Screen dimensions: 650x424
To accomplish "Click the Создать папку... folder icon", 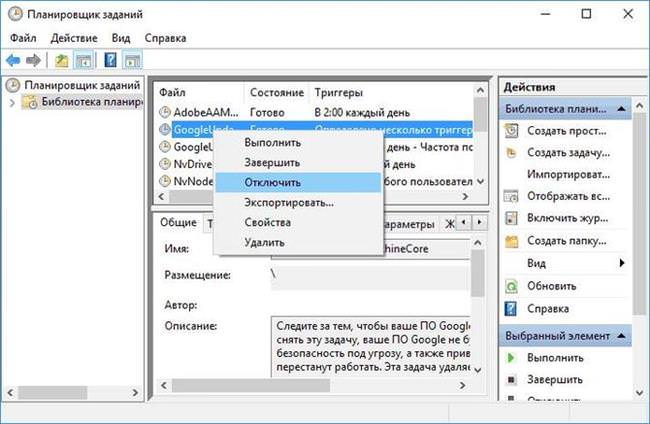I will pyautogui.click(x=511, y=241).
